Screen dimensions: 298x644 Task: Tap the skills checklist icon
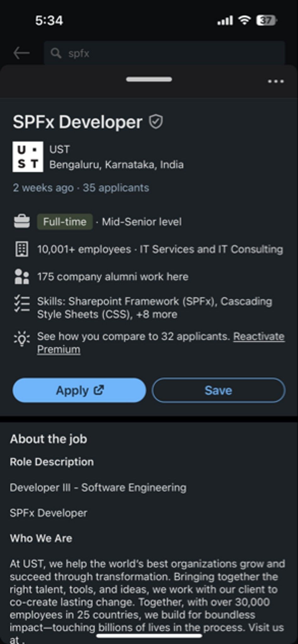tap(22, 304)
